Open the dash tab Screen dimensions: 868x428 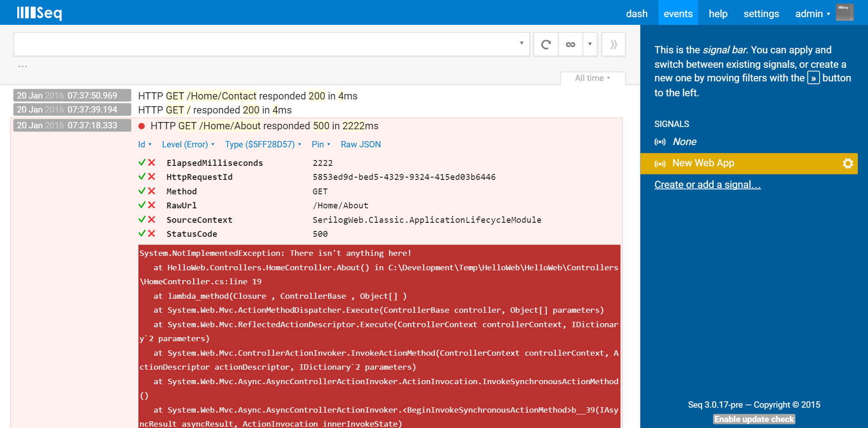click(636, 14)
